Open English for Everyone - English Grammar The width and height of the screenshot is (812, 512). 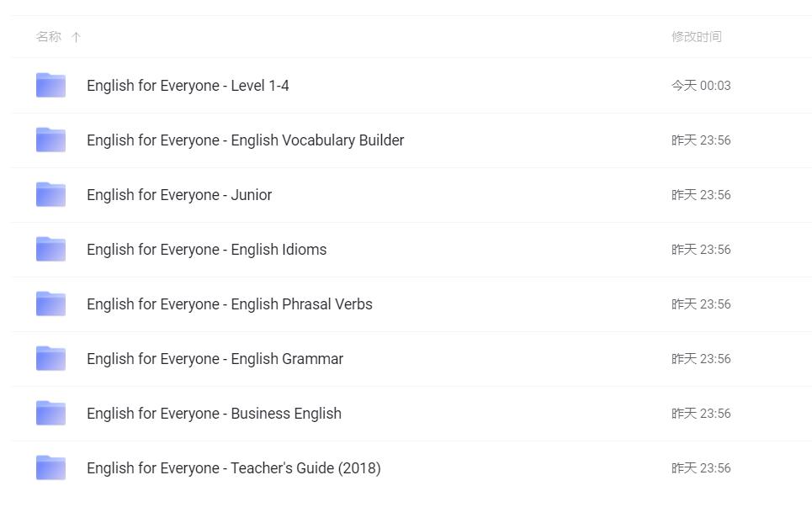(x=215, y=359)
